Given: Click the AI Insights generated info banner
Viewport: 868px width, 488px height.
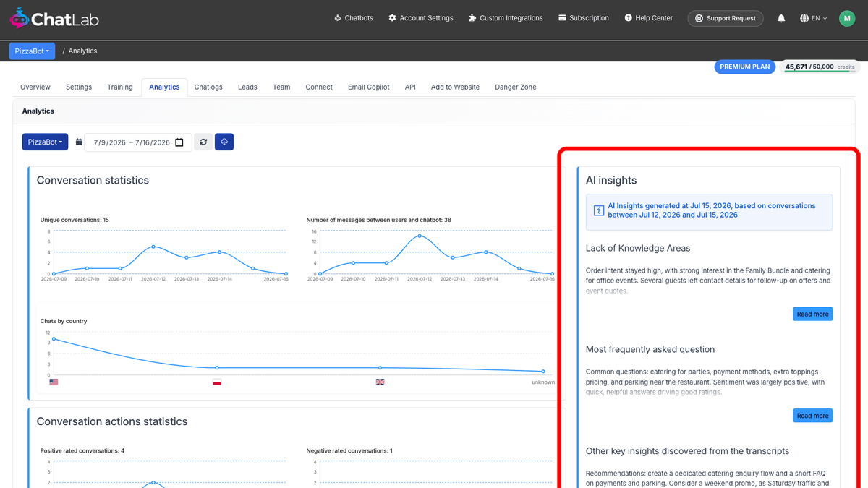Looking at the screenshot, I should [x=709, y=210].
